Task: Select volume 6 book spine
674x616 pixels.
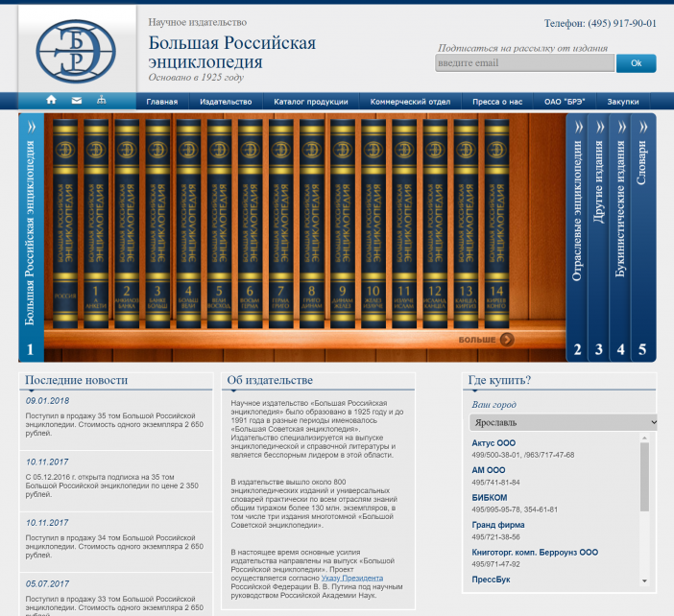Action: click(x=251, y=224)
